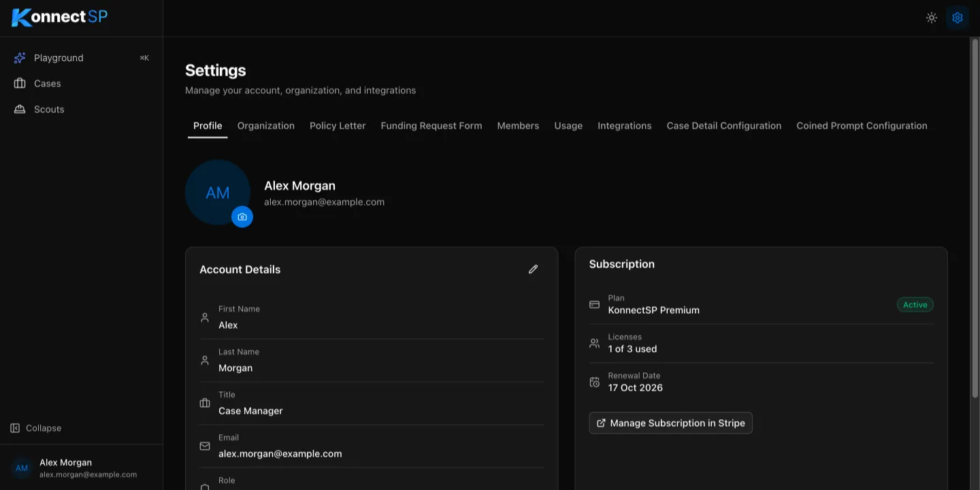The image size is (980, 490).
Task: Click the '17 Oct 2026' renewal date
Action: [636, 388]
